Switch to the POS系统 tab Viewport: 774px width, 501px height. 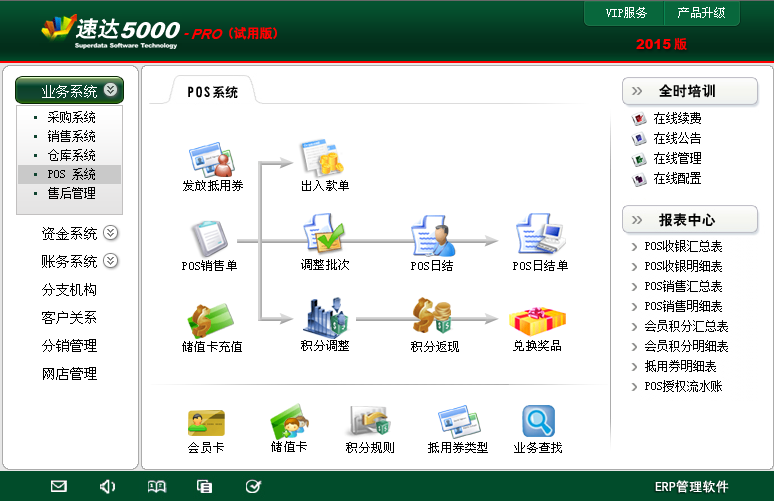coord(213,92)
